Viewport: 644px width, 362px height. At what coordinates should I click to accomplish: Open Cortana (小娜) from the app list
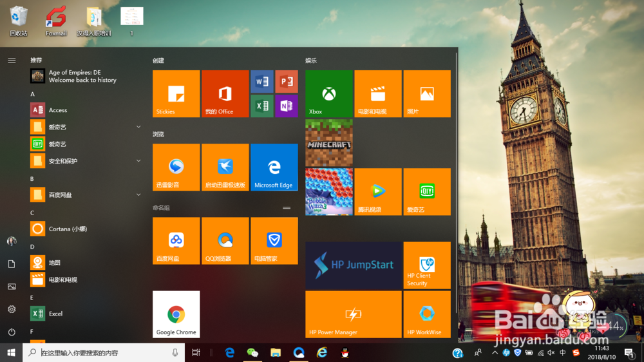(x=86, y=229)
